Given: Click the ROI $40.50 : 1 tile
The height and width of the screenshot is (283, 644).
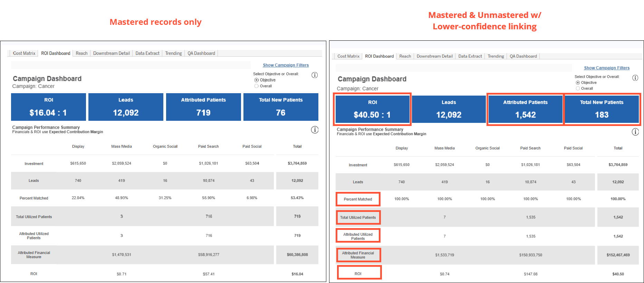Looking at the screenshot, I should pos(372,109).
